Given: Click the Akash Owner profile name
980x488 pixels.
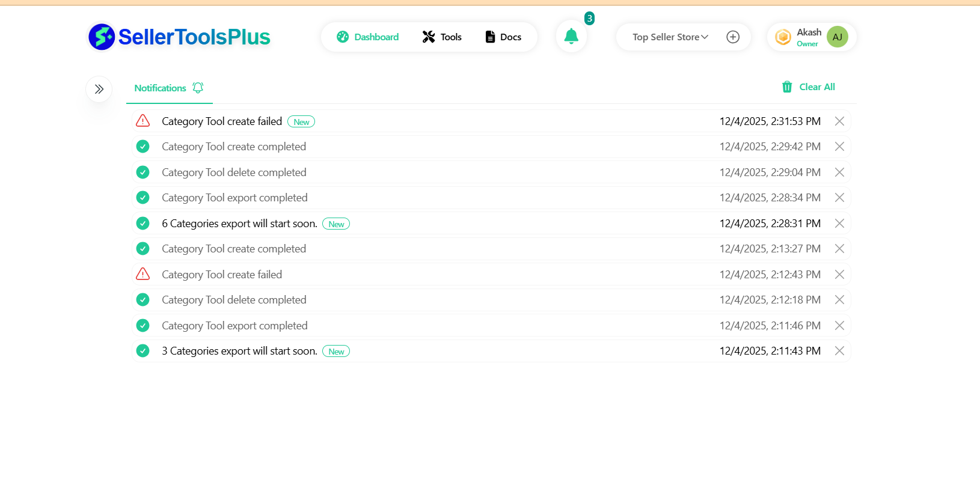Looking at the screenshot, I should tap(809, 37).
